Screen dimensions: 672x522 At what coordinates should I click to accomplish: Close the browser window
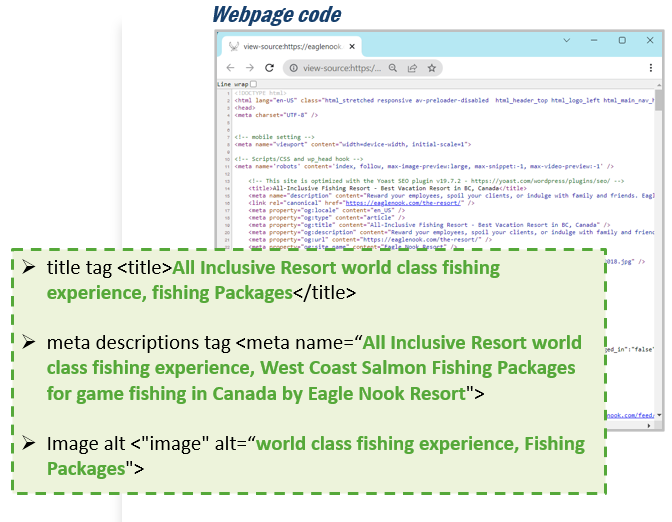[x=650, y=40]
